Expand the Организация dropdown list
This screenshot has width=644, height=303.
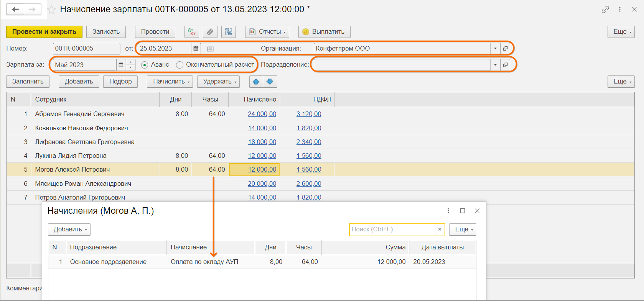[495, 49]
